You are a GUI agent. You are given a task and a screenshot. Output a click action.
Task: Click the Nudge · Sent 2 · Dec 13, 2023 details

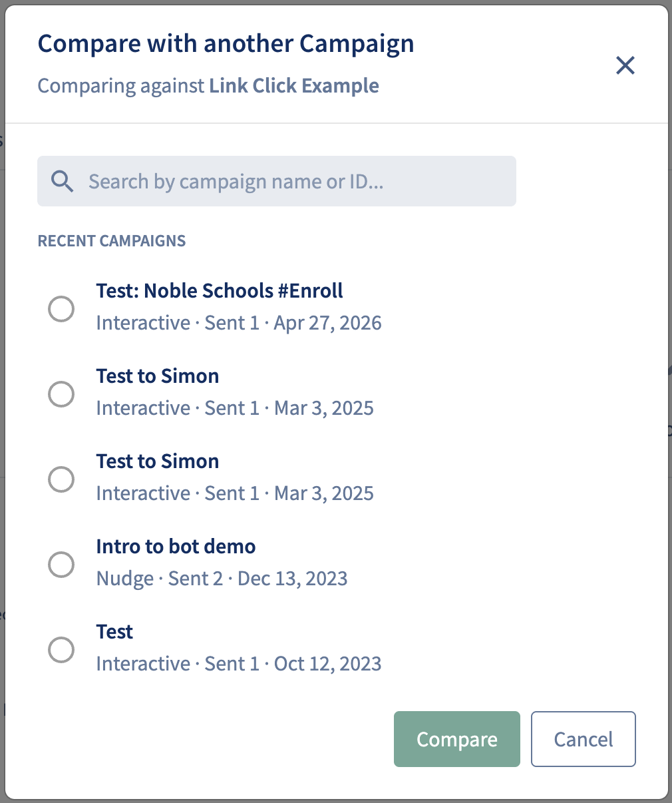(222, 579)
